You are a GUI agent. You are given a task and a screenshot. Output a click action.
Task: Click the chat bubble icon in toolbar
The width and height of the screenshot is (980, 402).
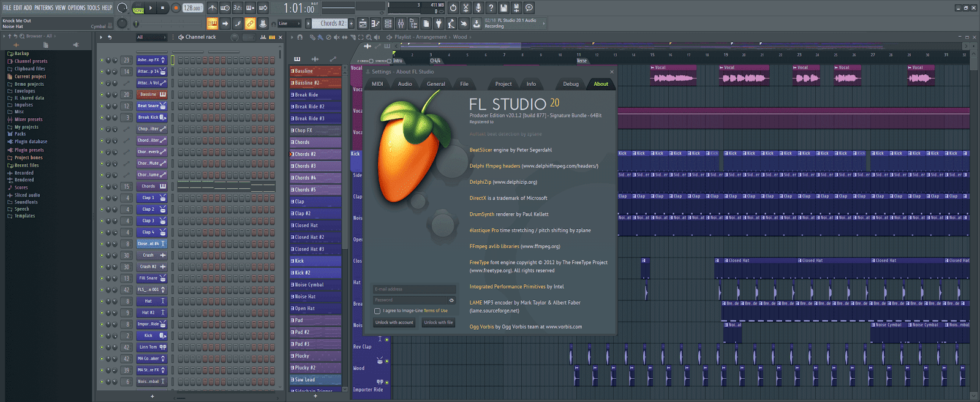coord(529,8)
